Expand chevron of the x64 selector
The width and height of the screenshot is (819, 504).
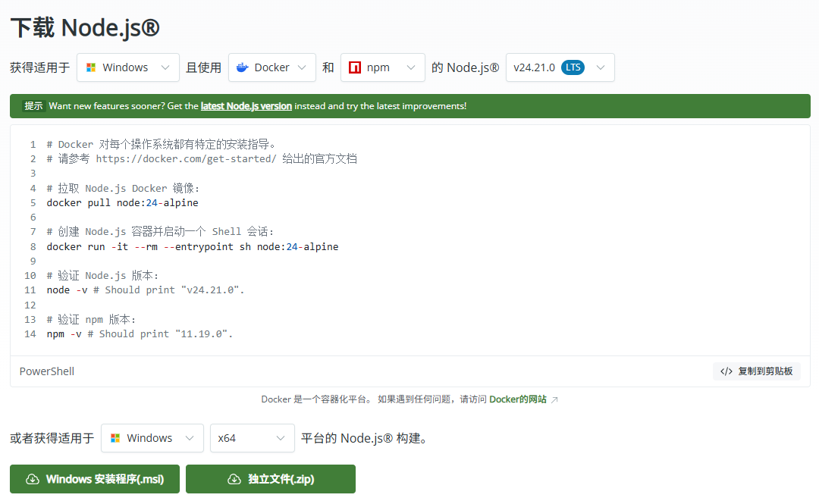point(281,437)
